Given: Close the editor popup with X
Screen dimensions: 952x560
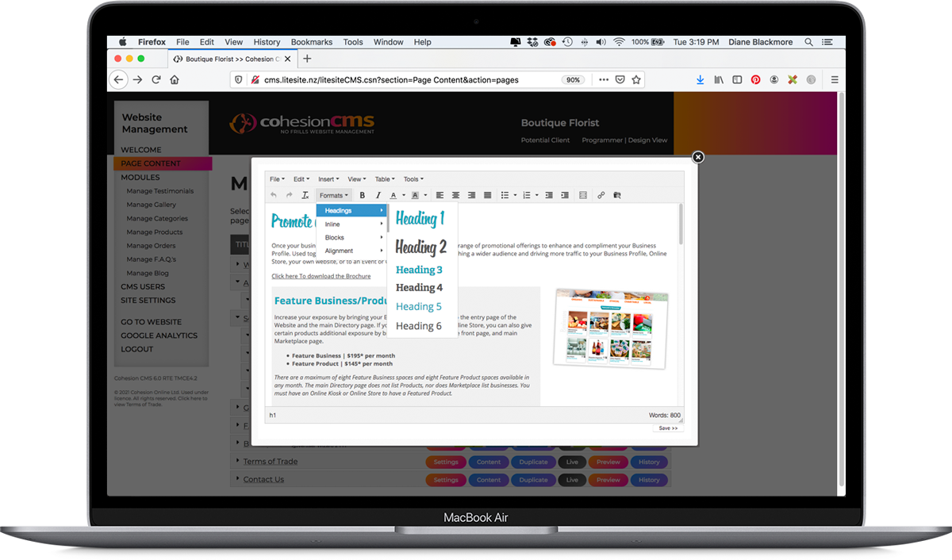Looking at the screenshot, I should 698,157.
